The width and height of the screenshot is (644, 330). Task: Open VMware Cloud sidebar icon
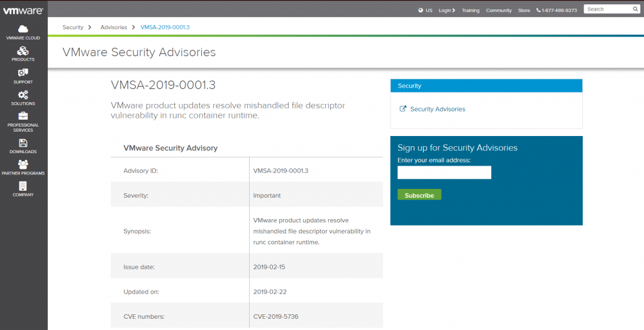23,29
